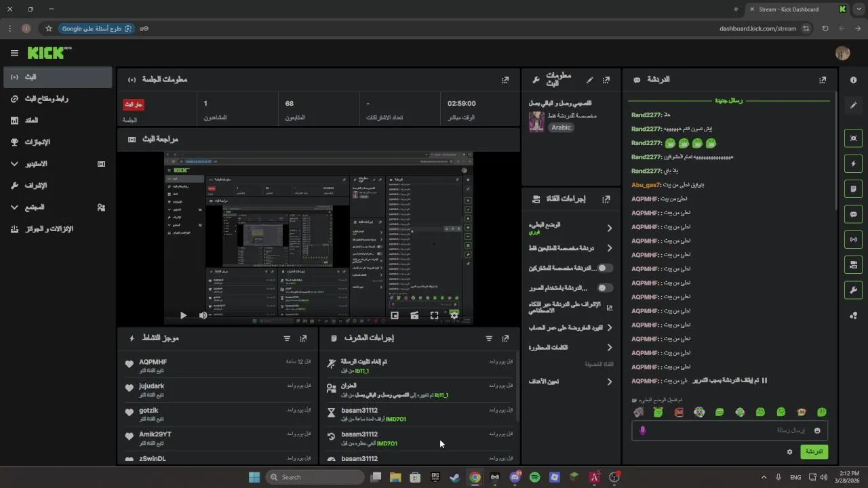Edit stream info with the pencil icon

(590, 80)
